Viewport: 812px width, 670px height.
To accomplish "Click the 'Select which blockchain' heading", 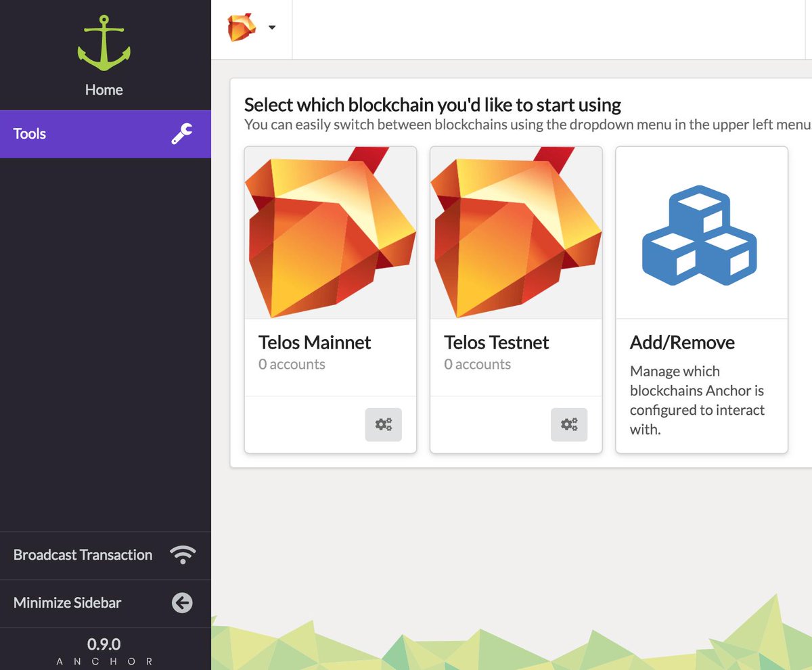I will pos(432,105).
